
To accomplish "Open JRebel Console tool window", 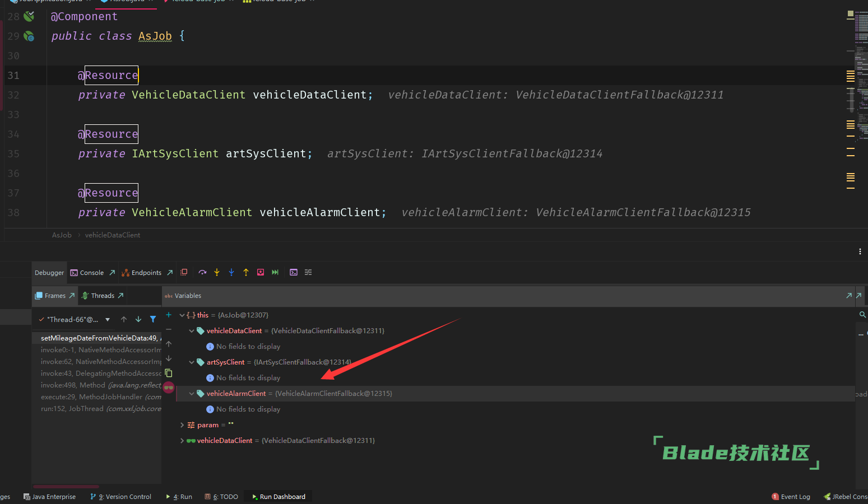I will (x=846, y=497).
